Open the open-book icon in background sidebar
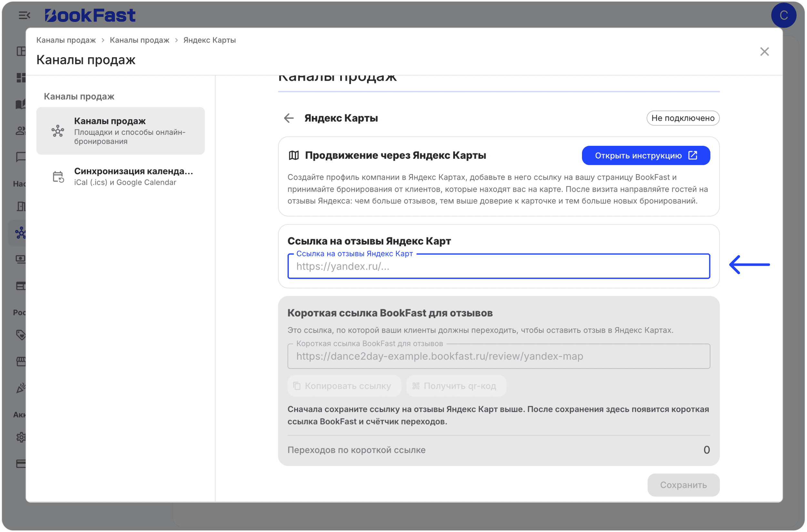 click(21, 104)
